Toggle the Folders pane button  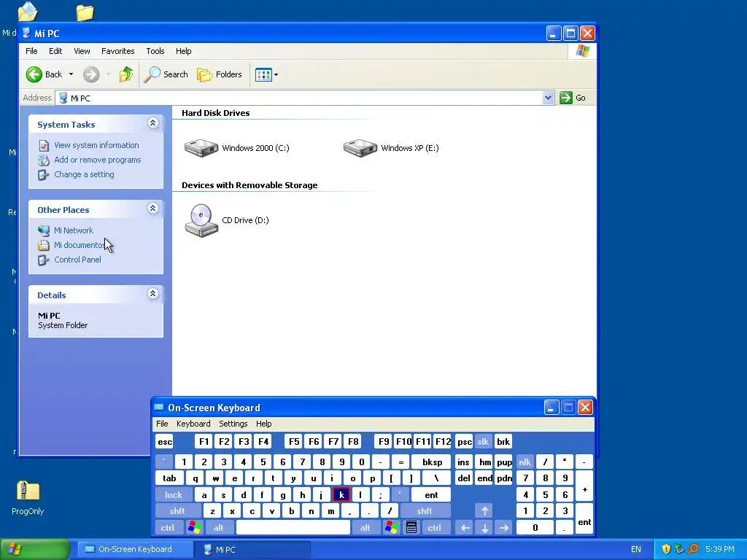tap(220, 74)
